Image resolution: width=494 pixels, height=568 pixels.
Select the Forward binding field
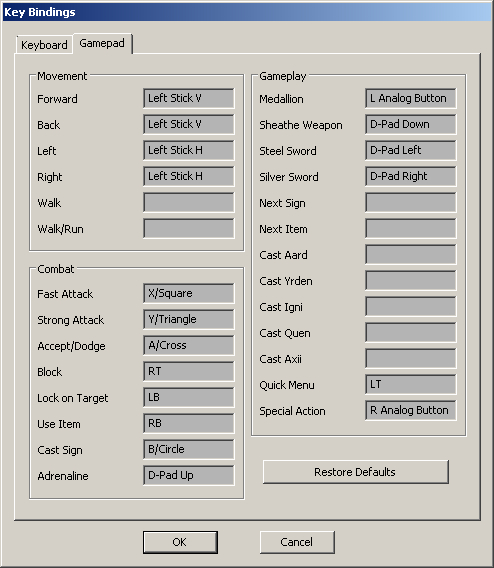189,98
